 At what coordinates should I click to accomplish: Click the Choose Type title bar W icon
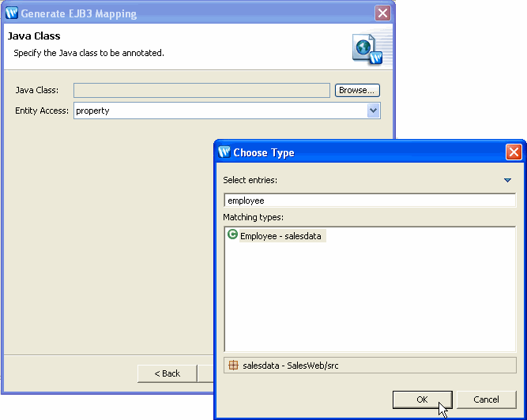pos(224,152)
